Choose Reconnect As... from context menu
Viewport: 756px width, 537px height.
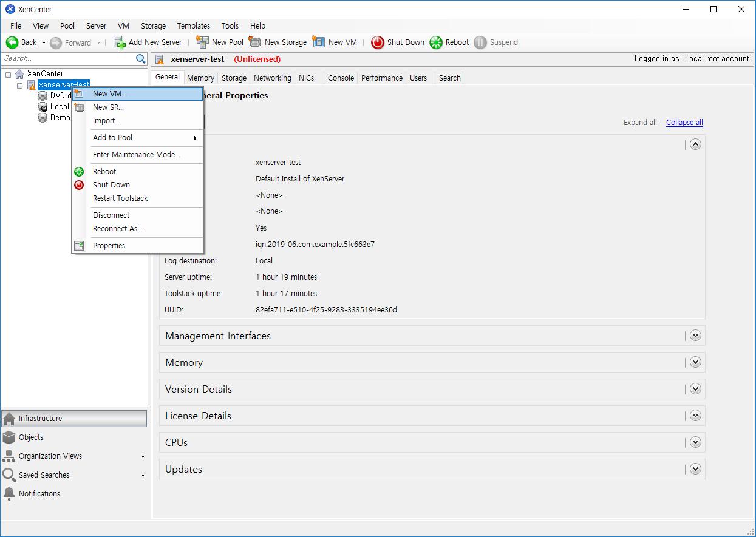(x=137, y=229)
